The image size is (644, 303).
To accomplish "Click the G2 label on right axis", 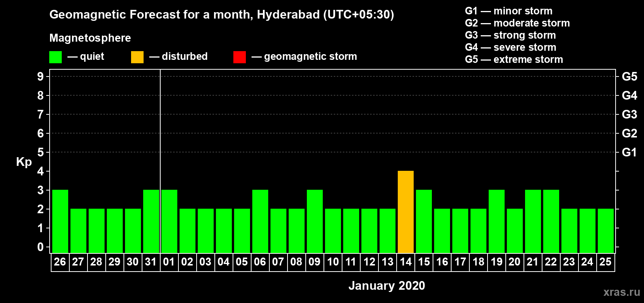I will click(x=630, y=133).
